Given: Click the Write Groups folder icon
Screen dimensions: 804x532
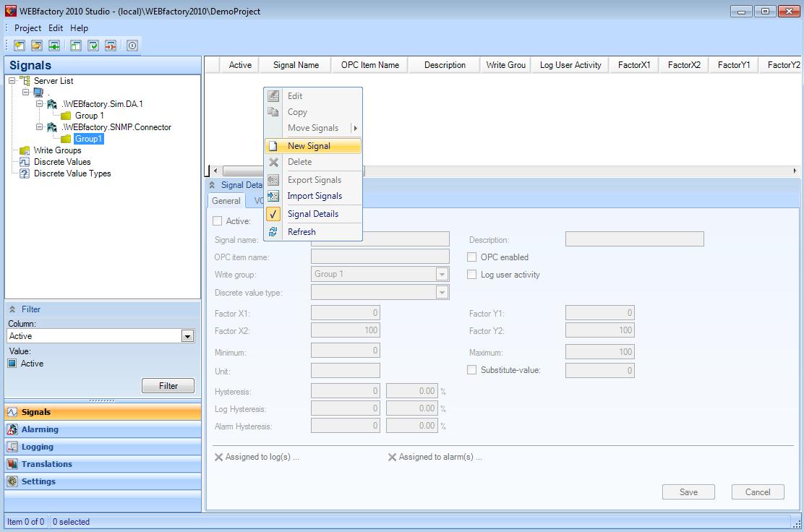Looking at the screenshot, I should tap(25, 150).
